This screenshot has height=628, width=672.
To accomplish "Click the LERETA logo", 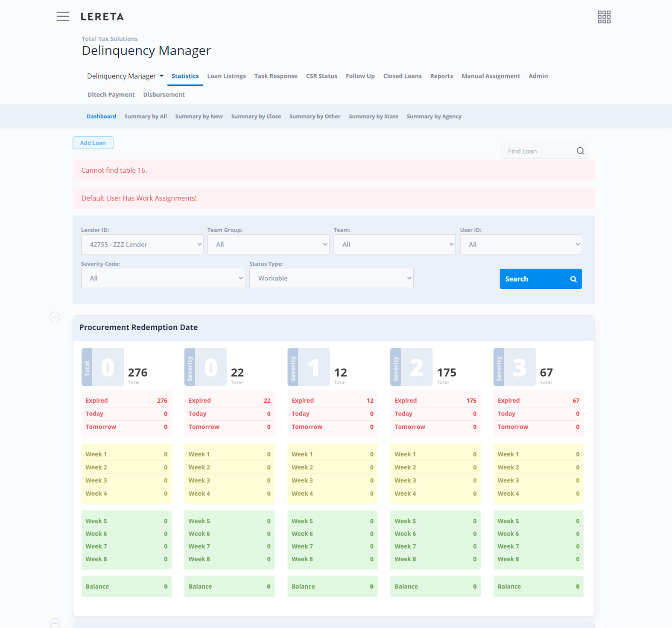I will pos(102,17).
